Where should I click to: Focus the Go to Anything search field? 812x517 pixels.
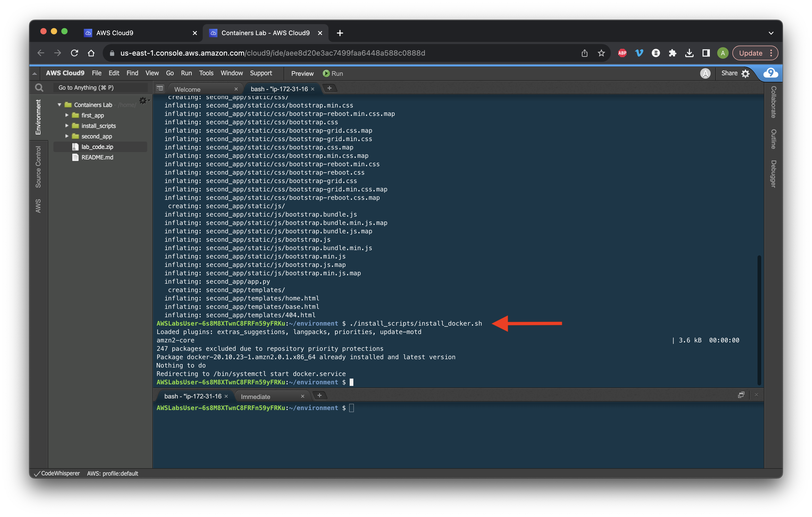(101, 88)
